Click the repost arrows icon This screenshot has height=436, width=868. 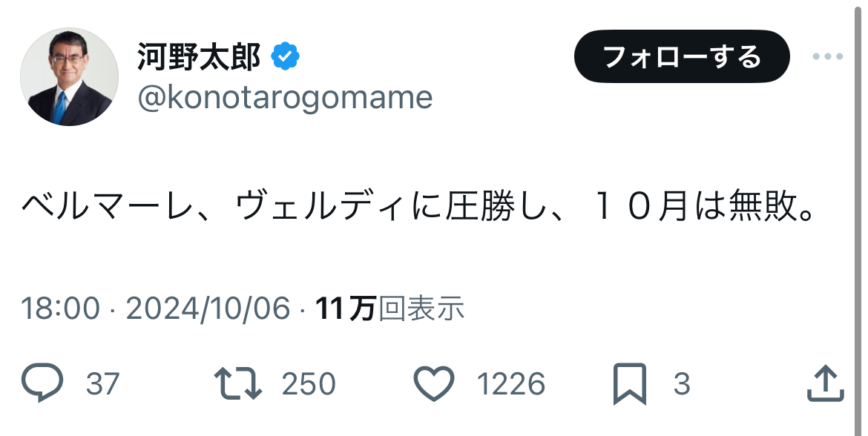pyautogui.click(x=238, y=383)
